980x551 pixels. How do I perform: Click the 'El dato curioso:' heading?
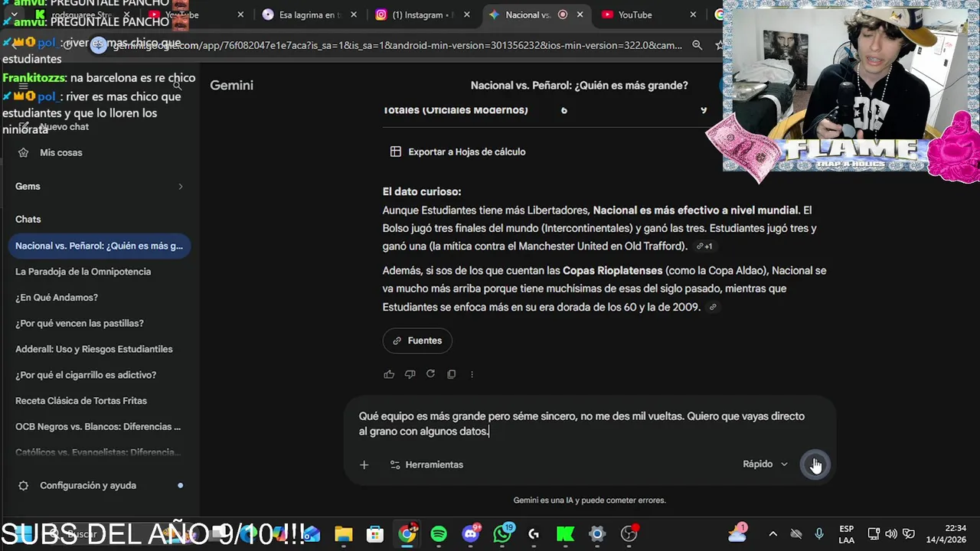(422, 192)
